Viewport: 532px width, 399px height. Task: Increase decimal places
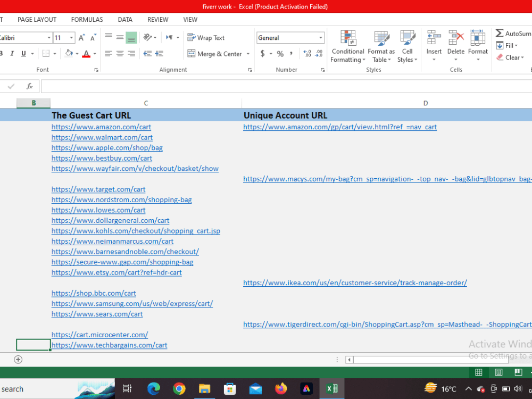point(307,54)
